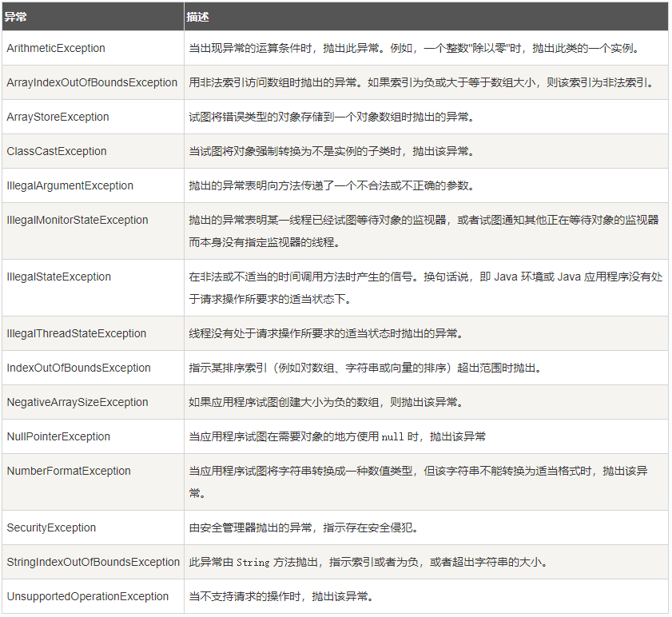The image size is (672, 617).
Task: Select the NumberFormatException cell
Action: tap(93, 482)
